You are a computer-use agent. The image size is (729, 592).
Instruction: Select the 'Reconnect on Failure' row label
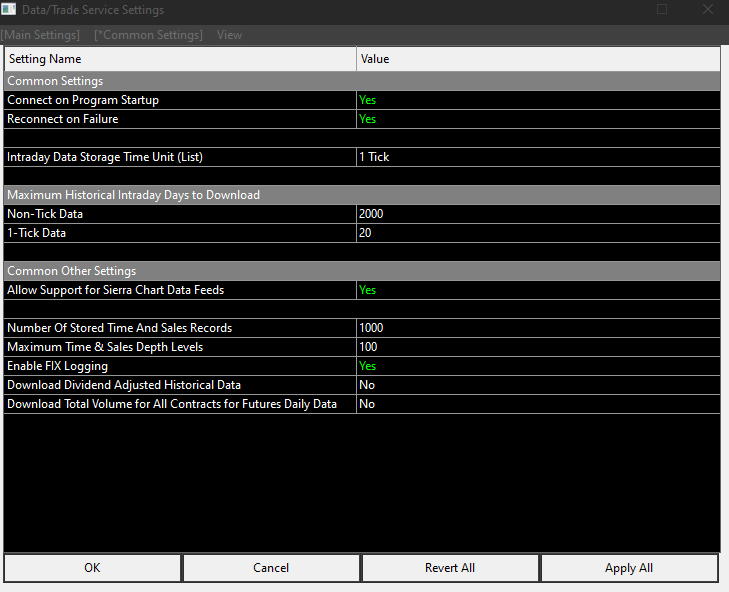click(x=63, y=119)
